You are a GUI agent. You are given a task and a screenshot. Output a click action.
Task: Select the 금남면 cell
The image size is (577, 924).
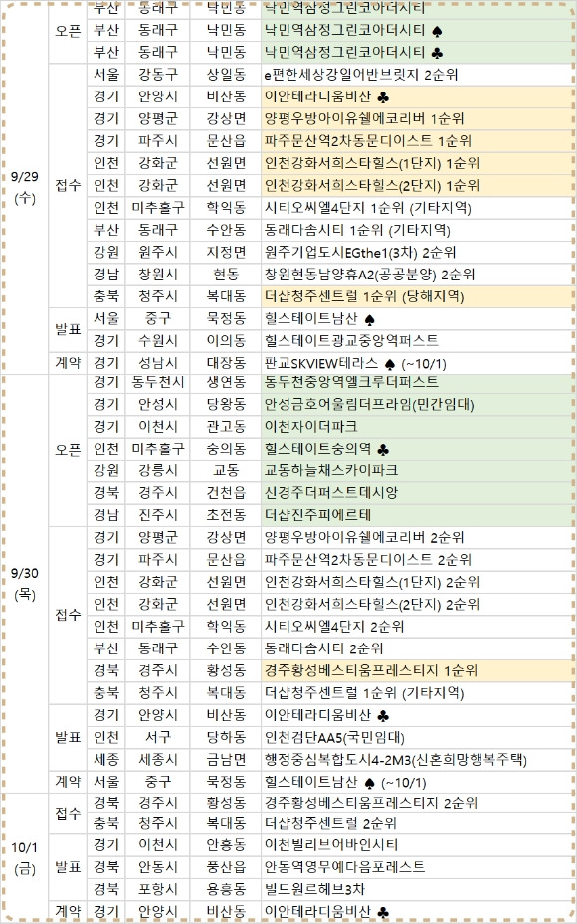226,760
